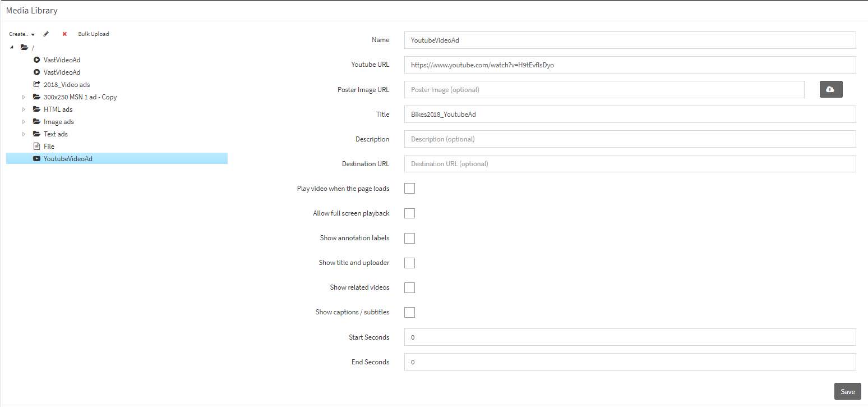Expand the 300x250 MSN 1 ad - Copy folder
This screenshot has width=868, height=407.
(x=24, y=97)
